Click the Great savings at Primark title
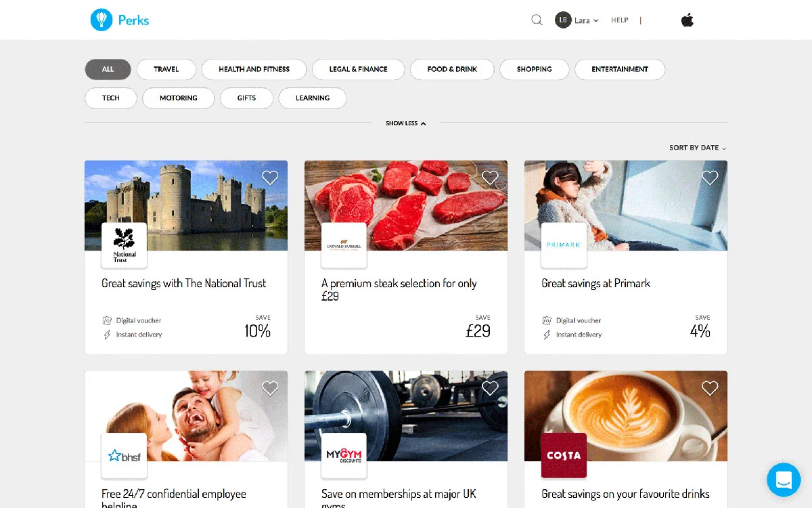 [x=595, y=283]
